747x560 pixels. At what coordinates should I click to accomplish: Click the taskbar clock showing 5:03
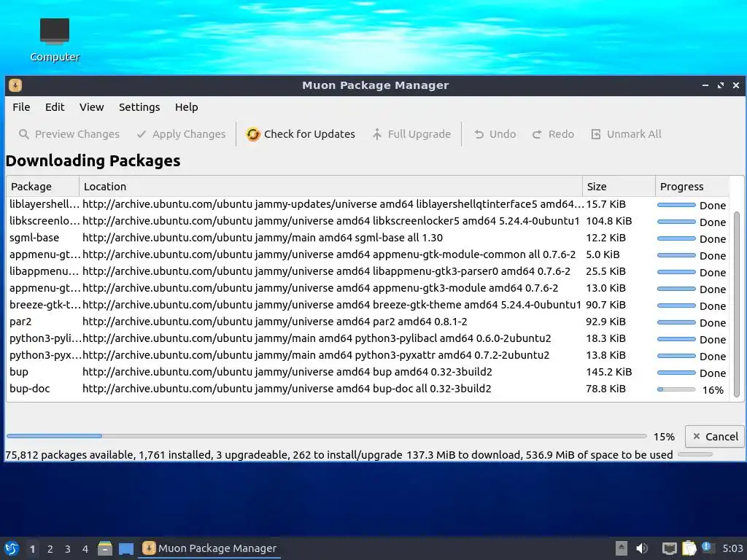coord(732,548)
